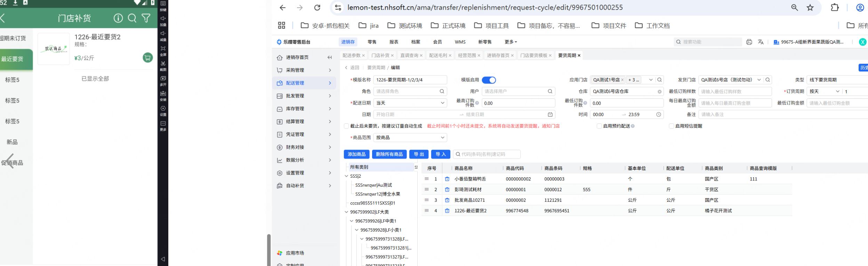This screenshot has height=266, width=868.
Task: Enable the 启用短信提醒 checkbox
Action: [672, 126]
